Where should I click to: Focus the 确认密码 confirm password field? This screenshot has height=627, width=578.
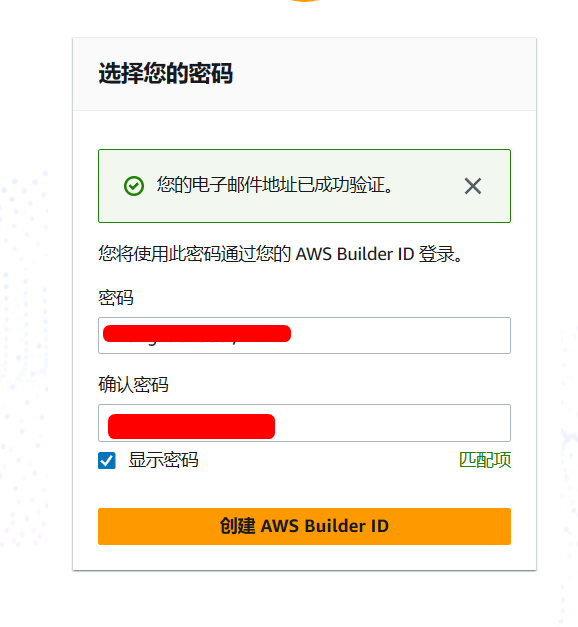point(304,423)
